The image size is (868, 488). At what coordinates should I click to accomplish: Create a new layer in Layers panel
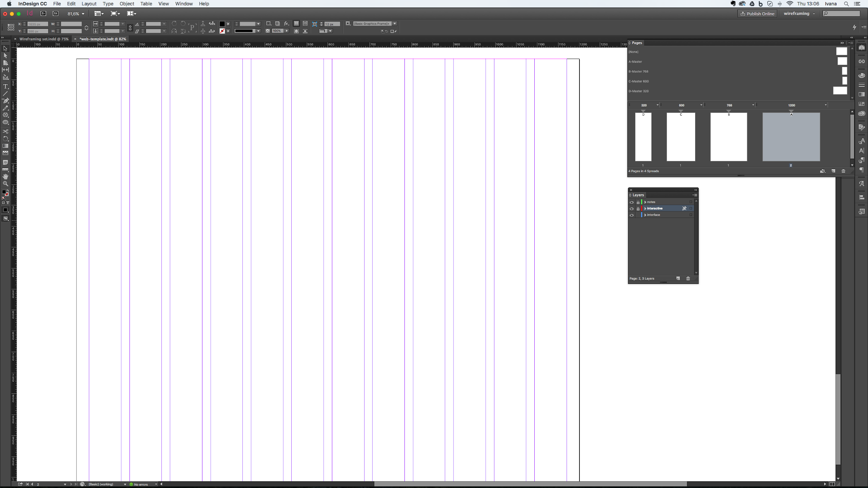pos(677,278)
